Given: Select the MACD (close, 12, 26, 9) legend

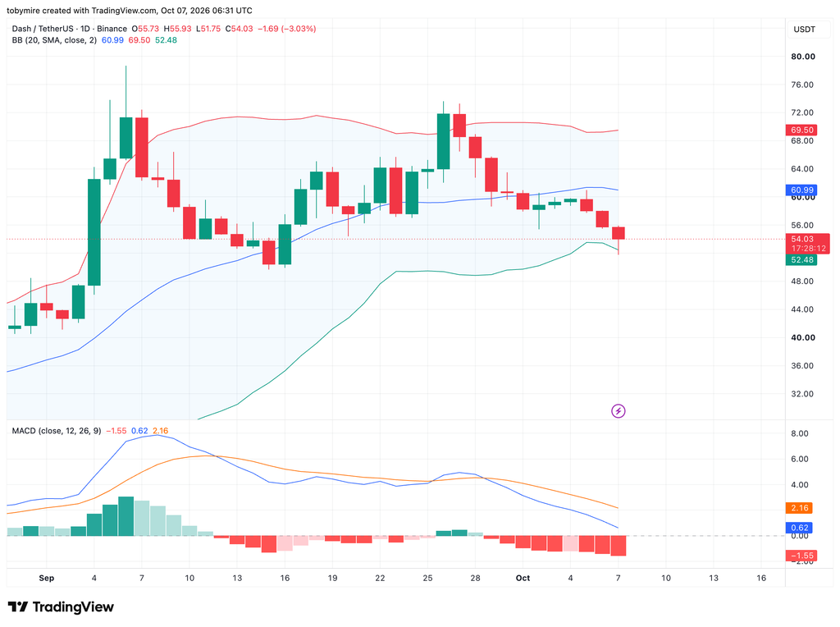Looking at the screenshot, I should pos(57,431).
